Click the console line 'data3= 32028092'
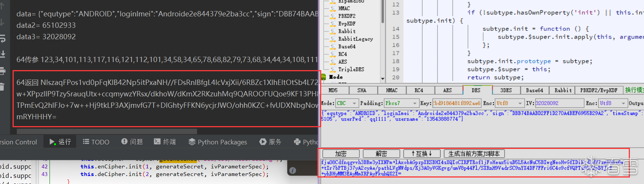 coord(46,37)
